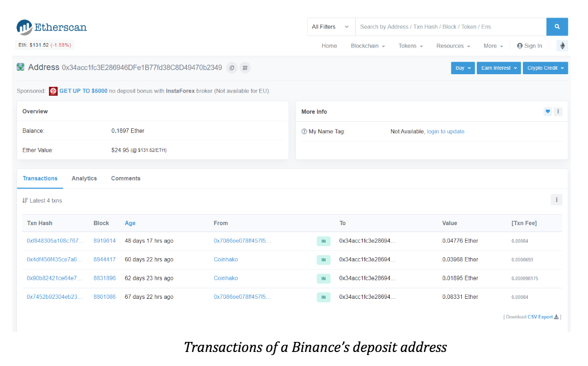Open From address in 48 days row
The width and height of the screenshot is (588, 366).
pos(242,241)
